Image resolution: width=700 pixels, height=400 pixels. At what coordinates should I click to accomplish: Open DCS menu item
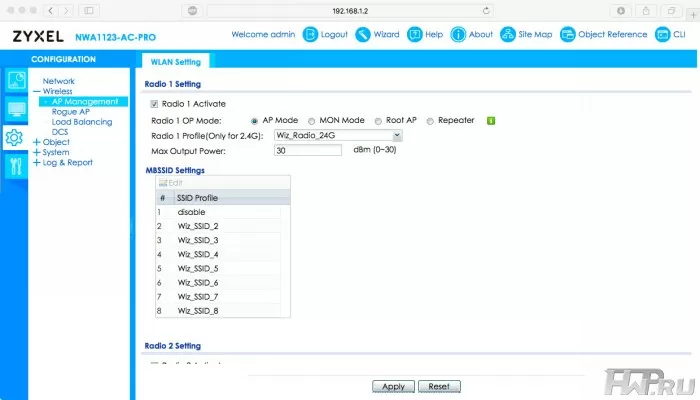point(60,132)
